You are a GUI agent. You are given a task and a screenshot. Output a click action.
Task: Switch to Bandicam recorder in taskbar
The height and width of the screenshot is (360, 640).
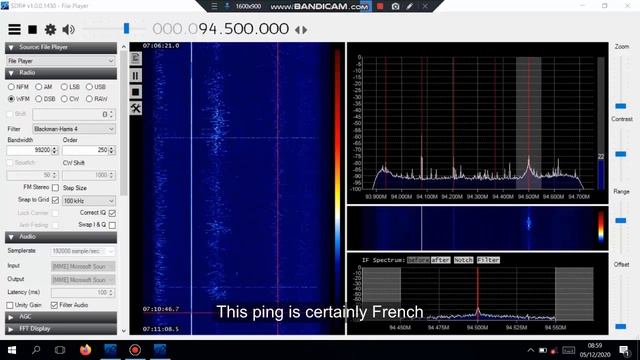coord(135,350)
